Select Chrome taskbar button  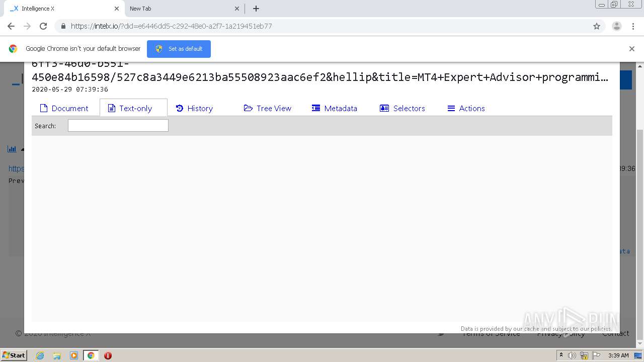click(x=91, y=355)
